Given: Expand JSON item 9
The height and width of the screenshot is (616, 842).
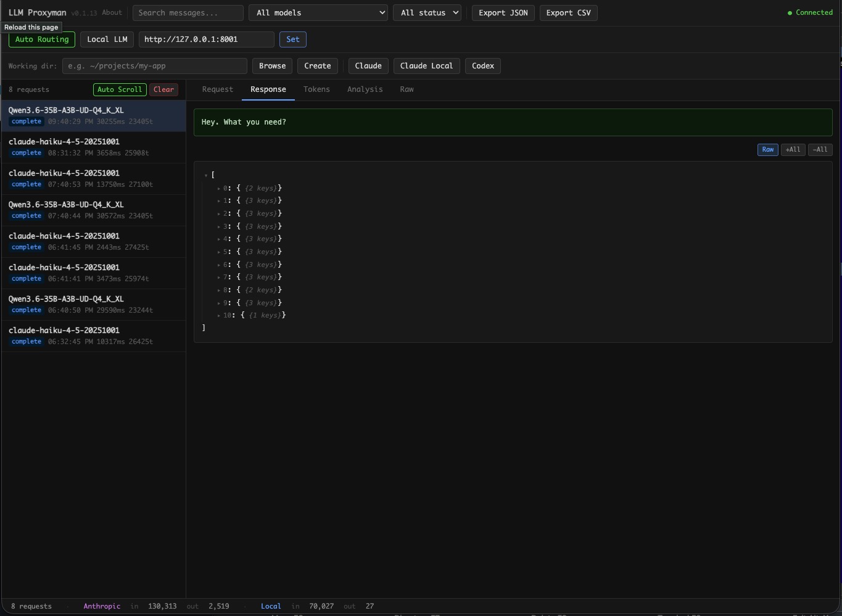Looking at the screenshot, I should click(219, 303).
